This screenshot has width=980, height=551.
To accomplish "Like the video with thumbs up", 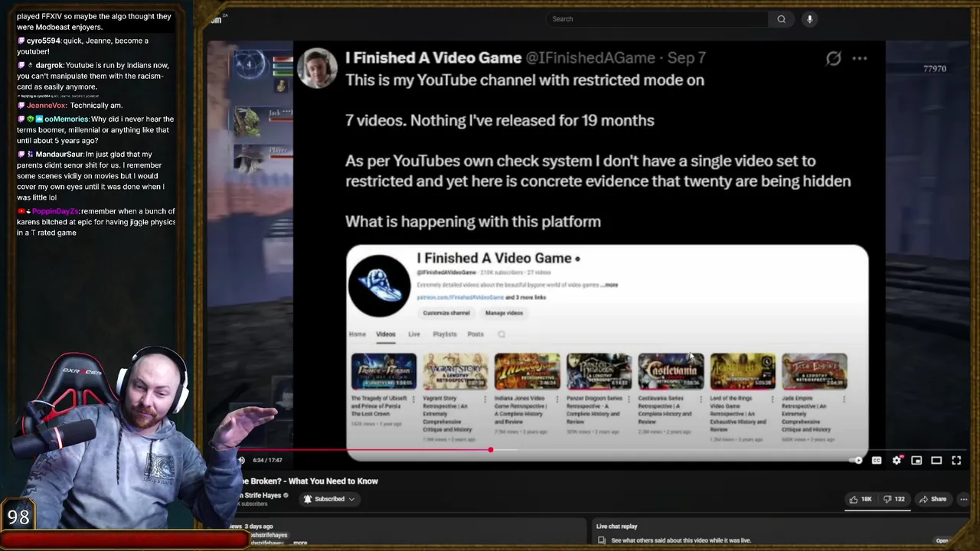I will [860, 499].
